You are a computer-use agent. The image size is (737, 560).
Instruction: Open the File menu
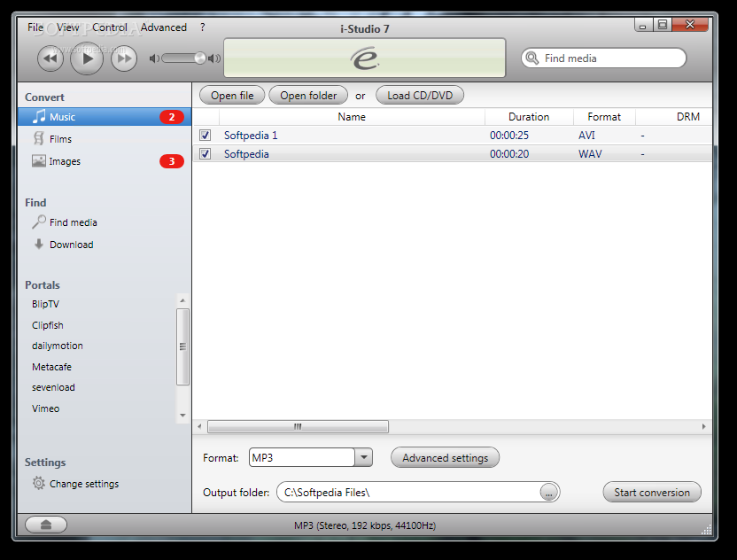(x=35, y=27)
